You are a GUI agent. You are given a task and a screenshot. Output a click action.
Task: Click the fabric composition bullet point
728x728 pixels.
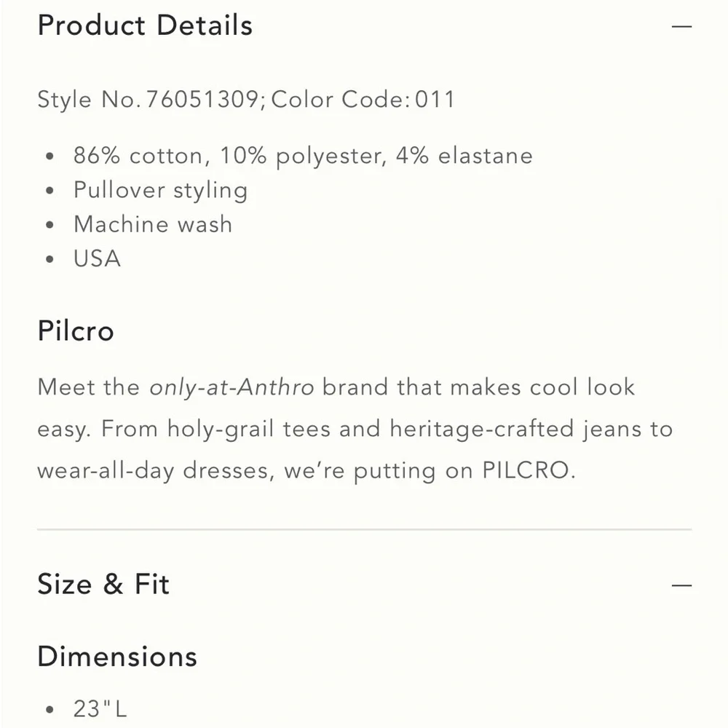pos(303,156)
